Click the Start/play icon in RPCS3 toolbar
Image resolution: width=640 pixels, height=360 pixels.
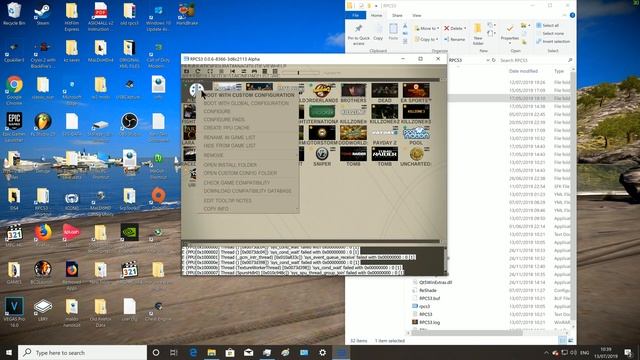(x=232, y=72)
